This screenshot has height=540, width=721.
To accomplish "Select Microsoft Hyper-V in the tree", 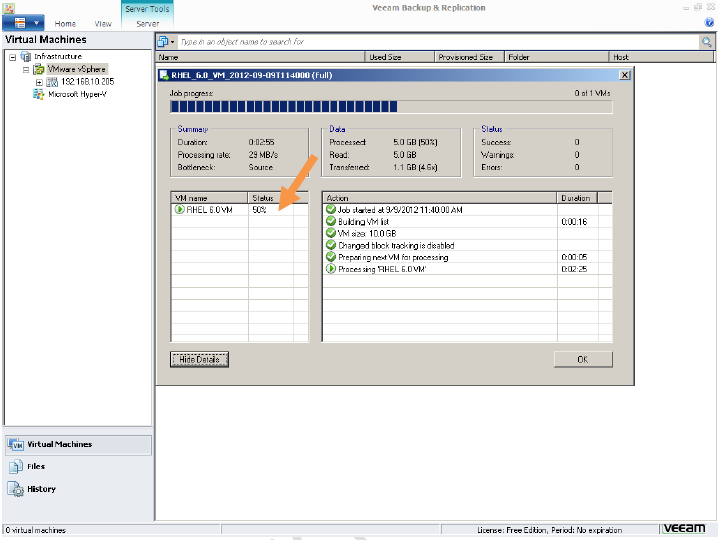I will [77, 94].
